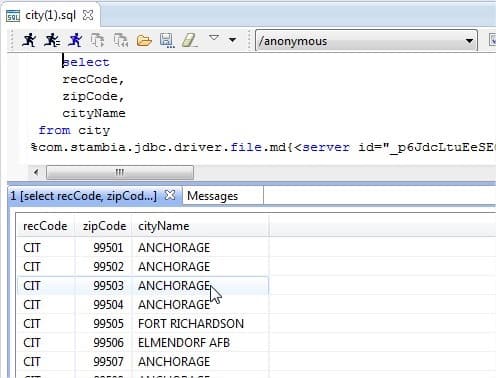Click the run-script icon with lines

click(52, 40)
